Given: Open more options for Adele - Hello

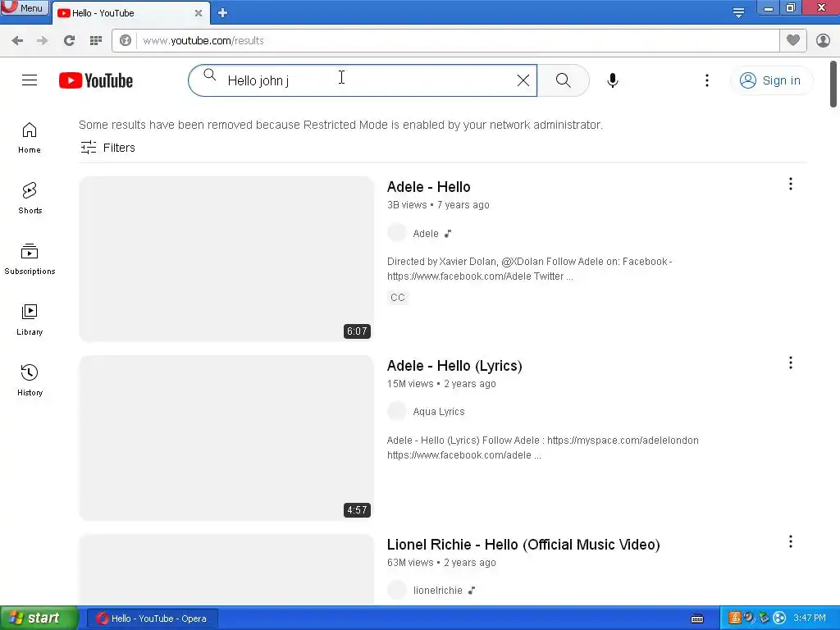Looking at the screenshot, I should click(x=790, y=185).
